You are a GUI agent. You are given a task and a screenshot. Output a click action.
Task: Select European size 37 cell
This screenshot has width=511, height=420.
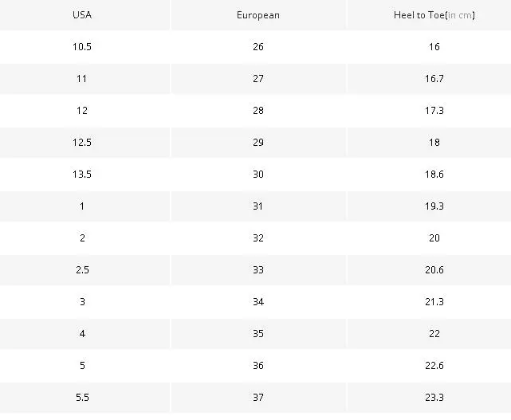[x=258, y=398]
